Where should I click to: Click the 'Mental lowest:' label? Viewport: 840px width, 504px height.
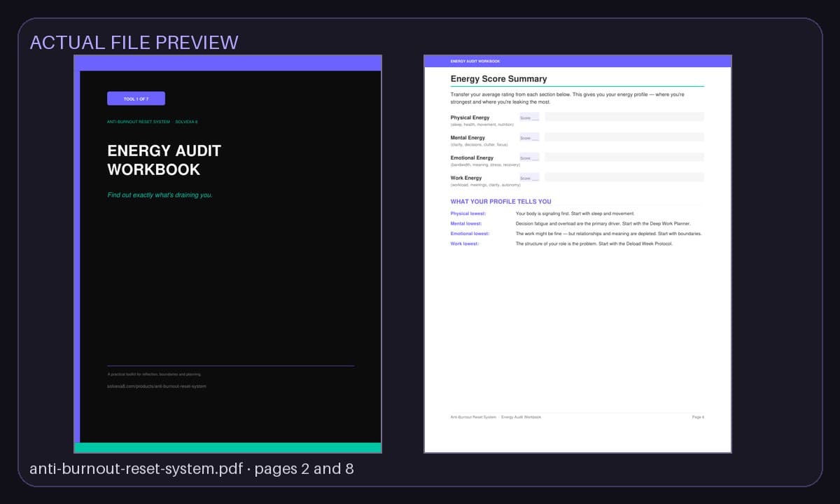tap(465, 223)
